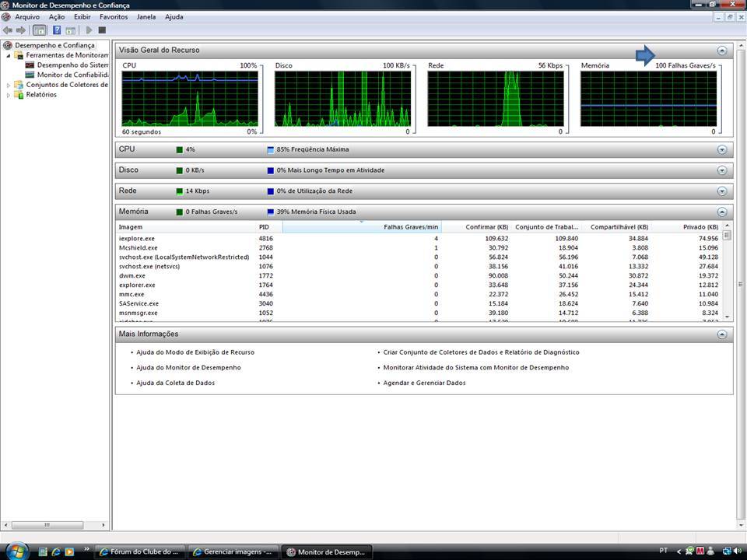The height and width of the screenshot is (560, 747).
Task: Select the mmc.exe process row
Action: 419,294
